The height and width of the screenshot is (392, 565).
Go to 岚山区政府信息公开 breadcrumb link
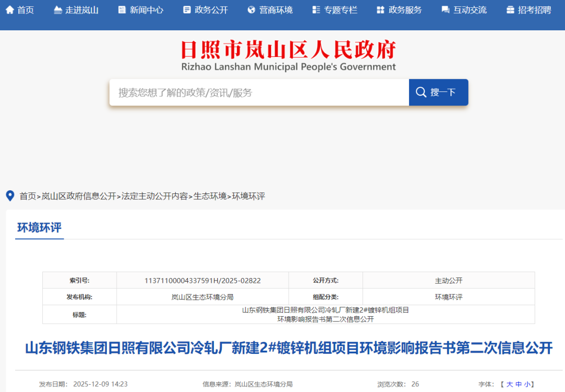[x=78, y=197]
